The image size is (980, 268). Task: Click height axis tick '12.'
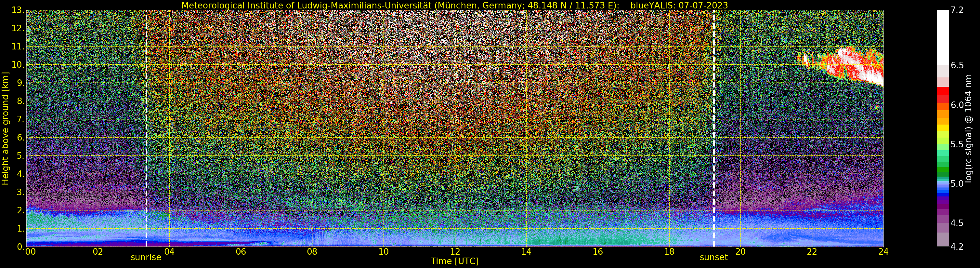[18, 29]
